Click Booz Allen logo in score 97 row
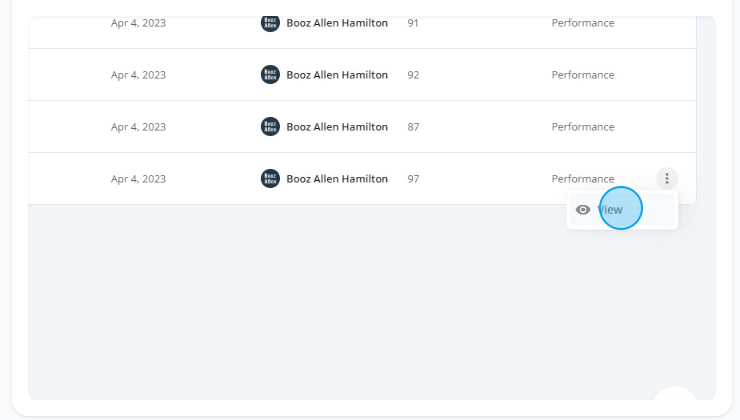The width and height of the screenshot is (740, 420). pyautogui.click(x=270, y=178)
